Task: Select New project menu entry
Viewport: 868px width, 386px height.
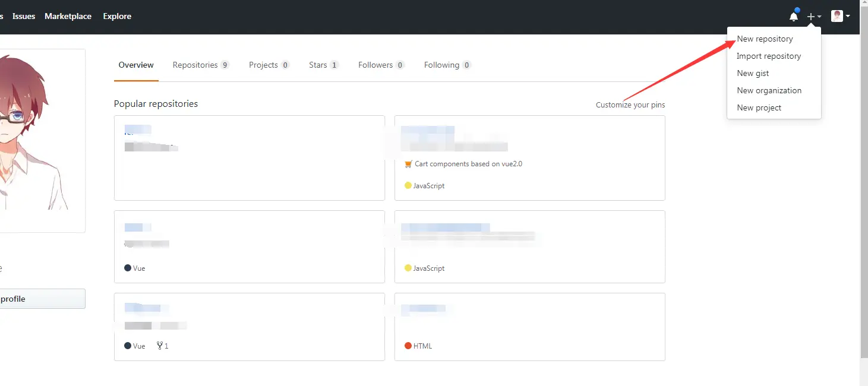Action: [759, 107]
